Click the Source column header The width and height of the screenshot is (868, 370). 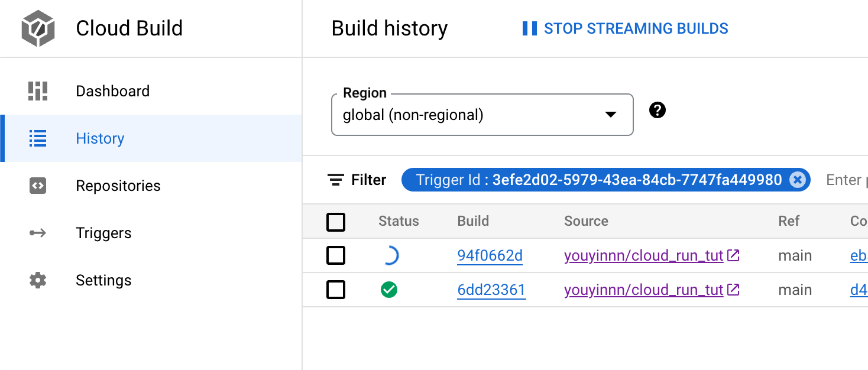point(586,221)
